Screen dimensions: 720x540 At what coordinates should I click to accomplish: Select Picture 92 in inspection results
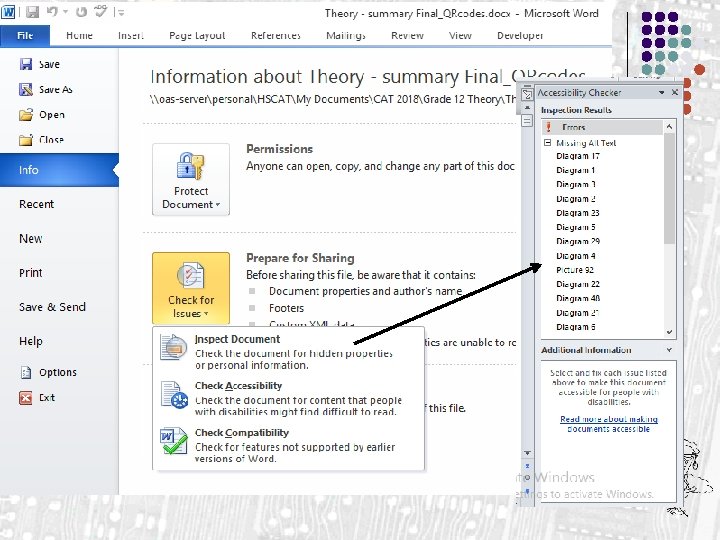click(575, 270)
